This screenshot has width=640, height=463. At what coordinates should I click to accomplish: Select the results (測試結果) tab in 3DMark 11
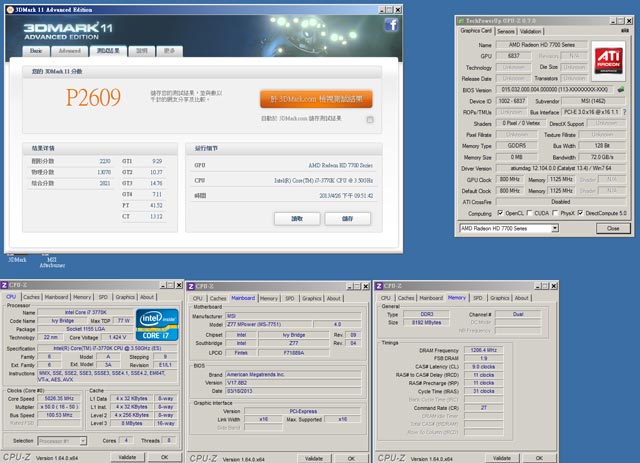(x=108, y=51)
